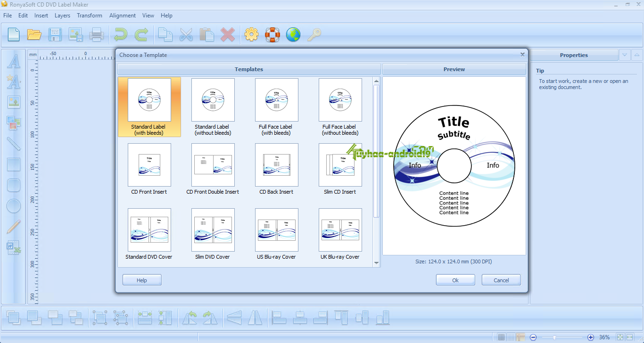The height and width of the screenshot is (343, 644).
Task: Click Cancel in the template dialog
Action: coord(501,280)
